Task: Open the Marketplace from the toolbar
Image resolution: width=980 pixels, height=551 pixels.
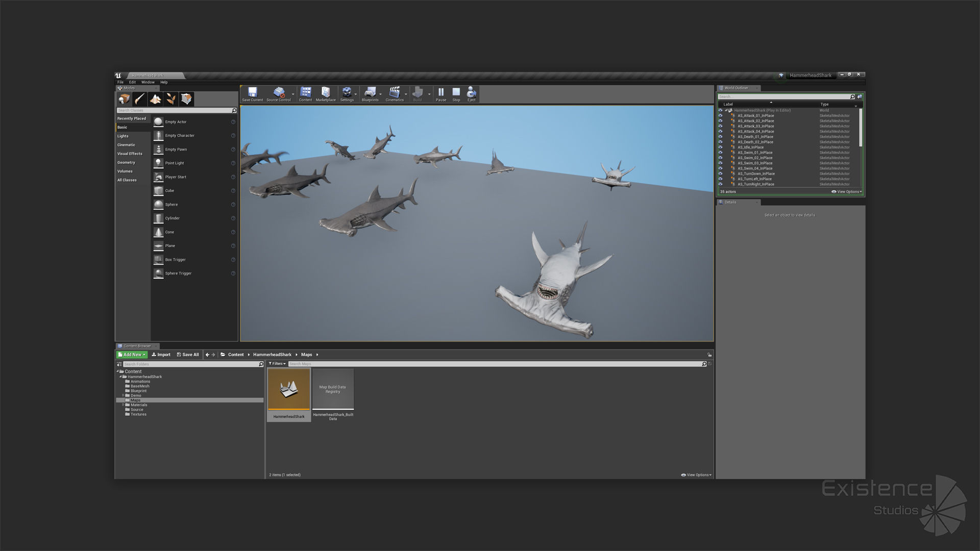Action: (x=326, y=93)
